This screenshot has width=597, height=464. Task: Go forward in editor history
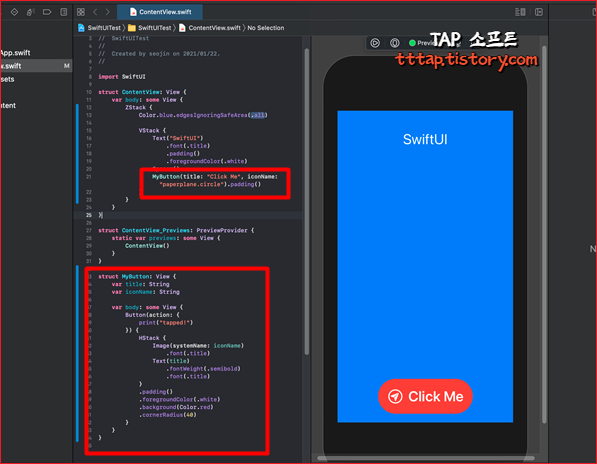tap(108, 12)
